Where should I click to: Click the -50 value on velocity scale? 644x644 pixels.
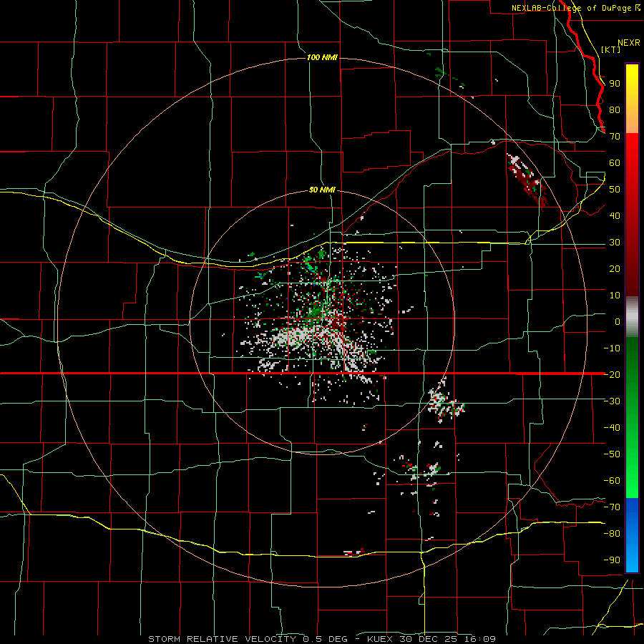(x=612, y=454)
